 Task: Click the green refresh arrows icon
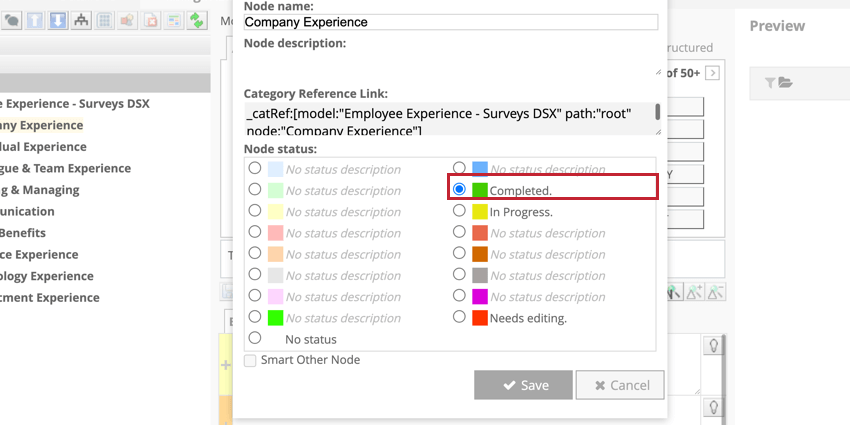197,21
